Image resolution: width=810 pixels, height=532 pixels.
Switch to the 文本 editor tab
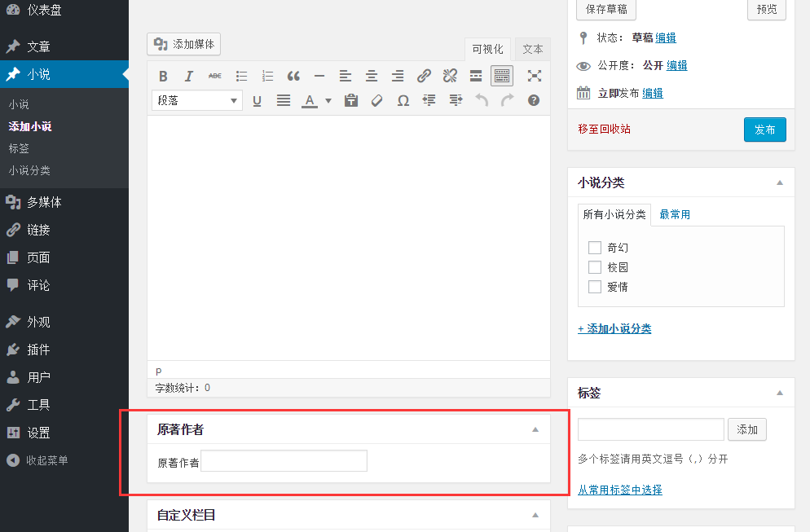(532, 49)
